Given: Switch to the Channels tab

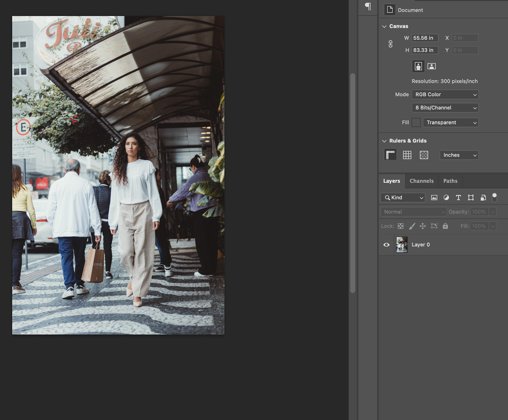Looking at the screenshot, I should (x=421, y=181).
